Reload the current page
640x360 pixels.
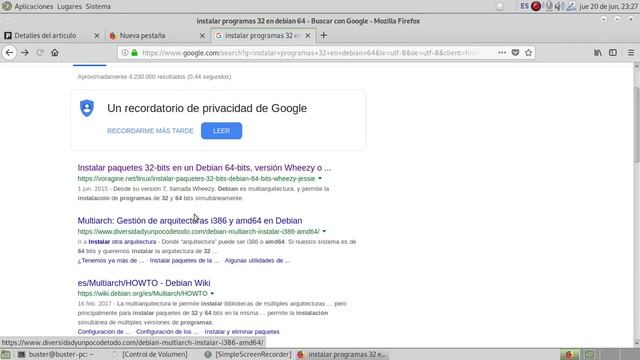pos(40,53)
